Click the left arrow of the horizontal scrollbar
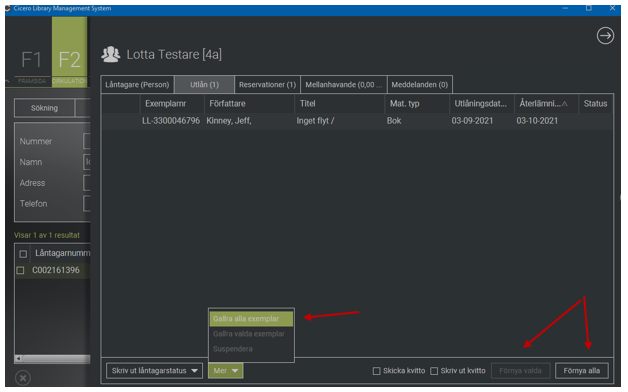This screenshot has width=628, height=392. (x=18, y=358)
